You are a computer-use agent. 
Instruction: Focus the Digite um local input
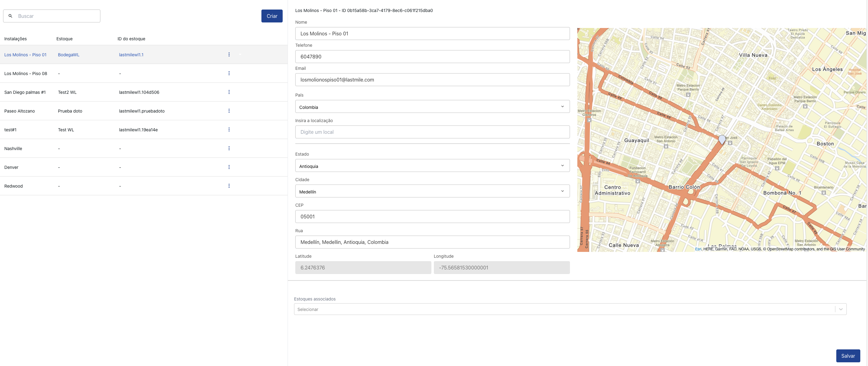[432, 132]
